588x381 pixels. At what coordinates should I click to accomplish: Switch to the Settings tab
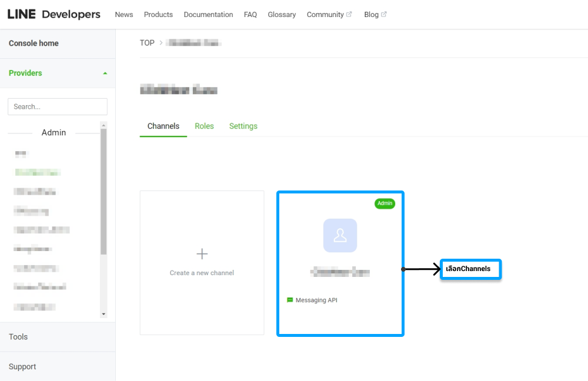tap(243, 126)
